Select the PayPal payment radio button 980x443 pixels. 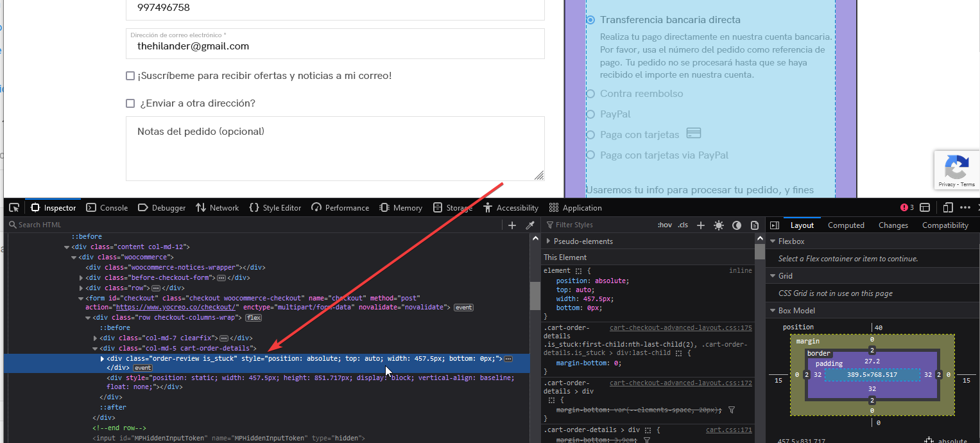(x=590, y=114)
